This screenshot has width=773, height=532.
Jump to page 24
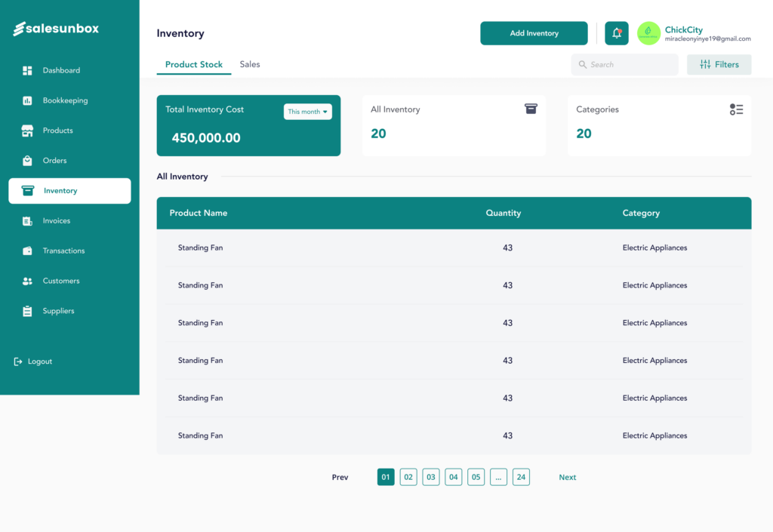521,477
